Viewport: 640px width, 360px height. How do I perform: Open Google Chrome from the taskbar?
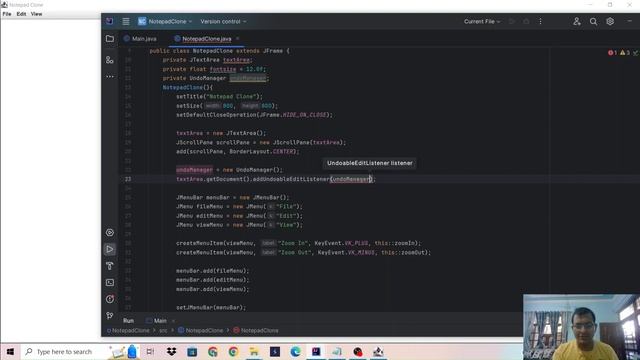click(x=233, y=352)
